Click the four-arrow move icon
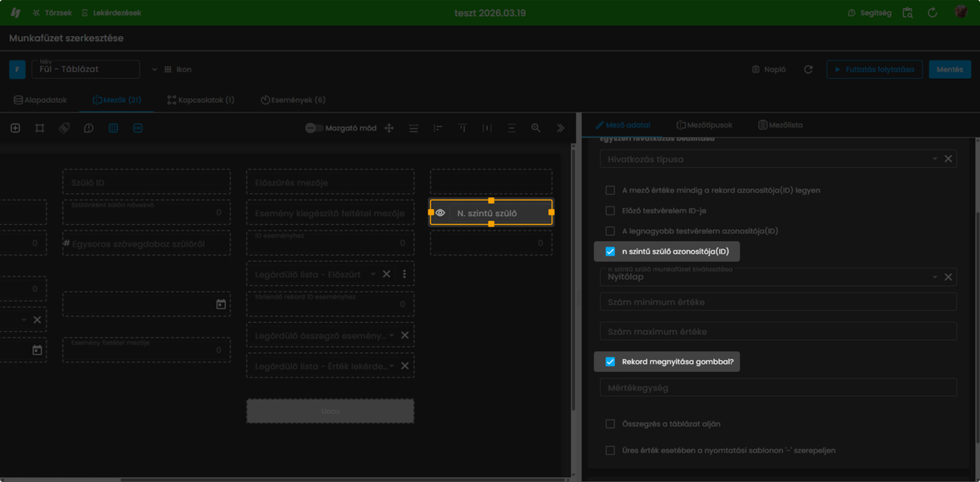 pos(389,128)
